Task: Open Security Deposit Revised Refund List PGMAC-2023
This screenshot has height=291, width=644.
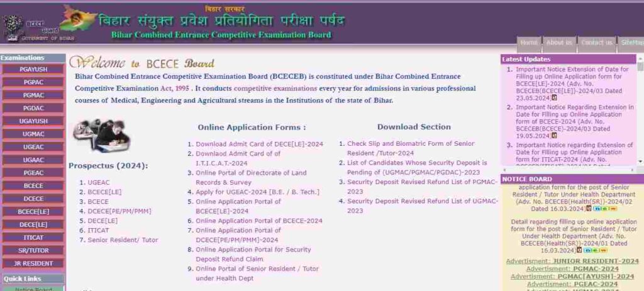Action: [x=422, y=187]
